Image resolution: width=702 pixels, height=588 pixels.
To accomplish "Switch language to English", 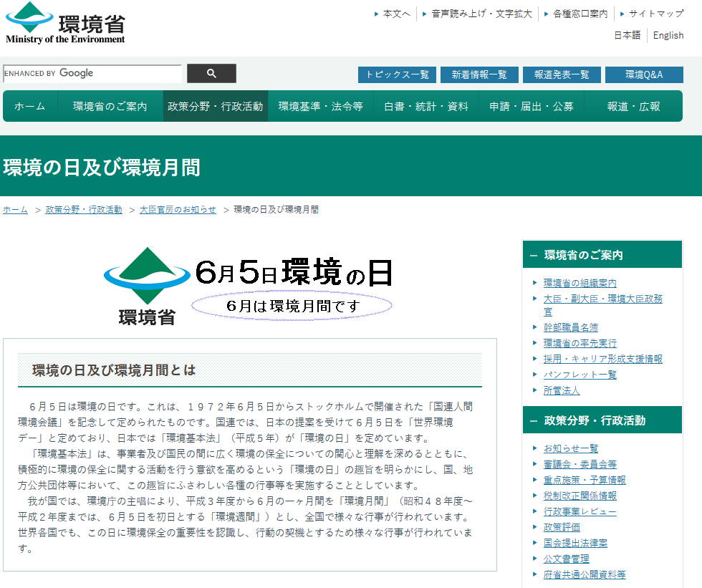I will 668,35.
